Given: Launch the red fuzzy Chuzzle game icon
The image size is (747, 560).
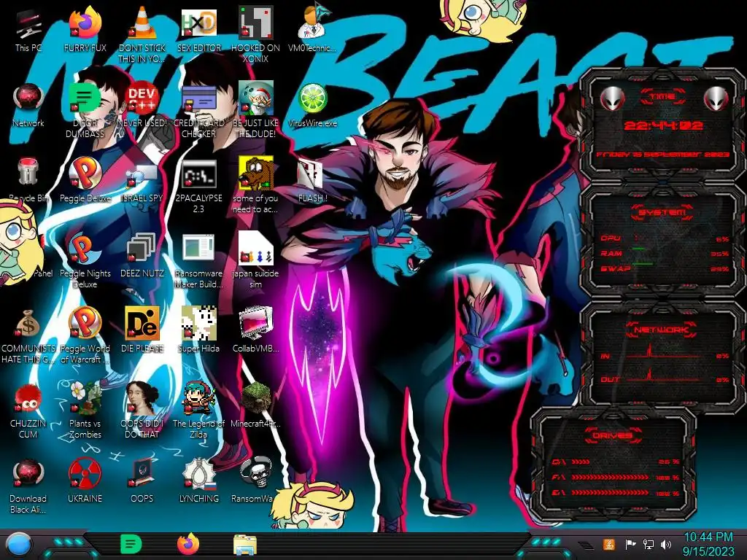Looking at the screenshot, I should (x=28, y=399).
